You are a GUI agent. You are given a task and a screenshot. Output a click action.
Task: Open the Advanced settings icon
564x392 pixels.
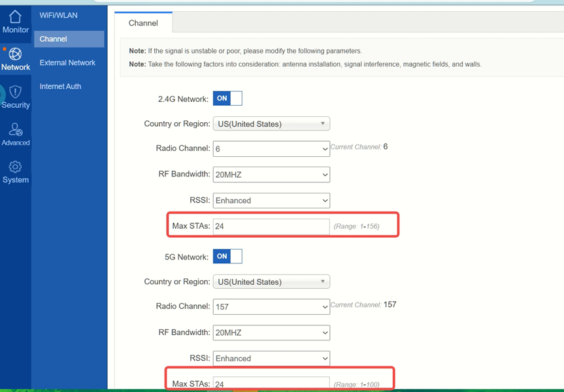click(x=16, y=130)
